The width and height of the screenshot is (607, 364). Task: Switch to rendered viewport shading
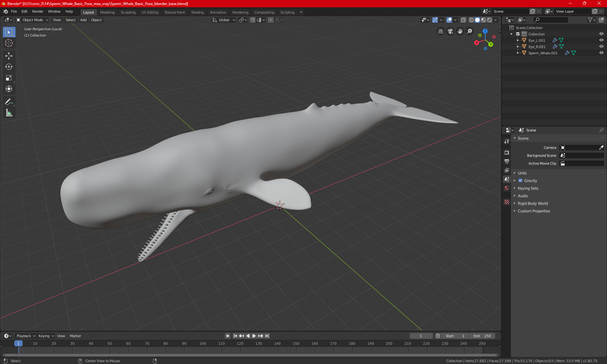pos(489,20)
